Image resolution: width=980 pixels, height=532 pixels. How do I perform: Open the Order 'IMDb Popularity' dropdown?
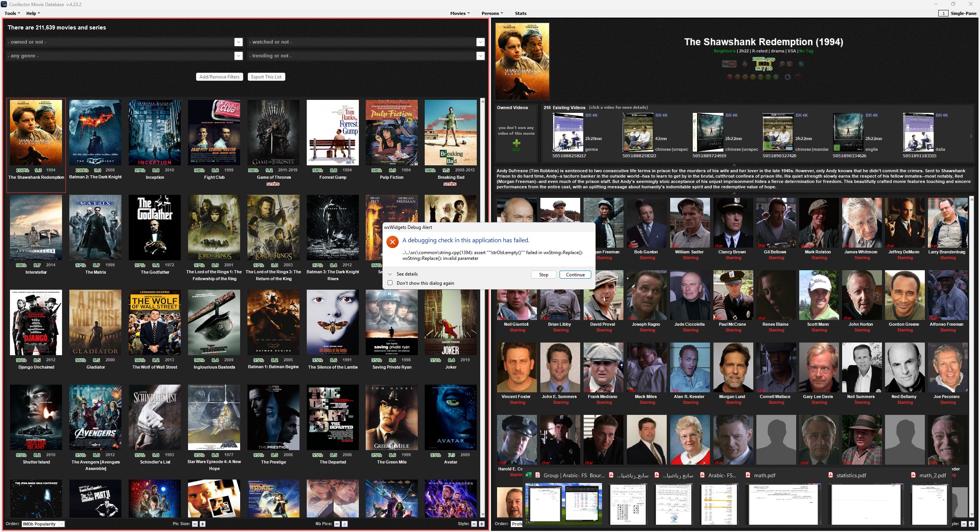[43, 524]
